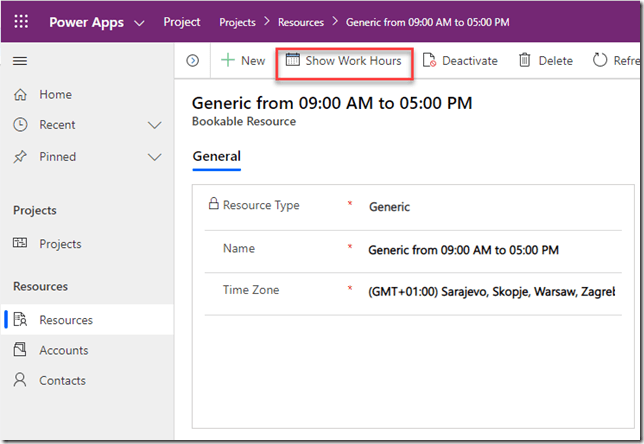Expand the Pinned chevron

pyautogui.click(x=154, y=157)
